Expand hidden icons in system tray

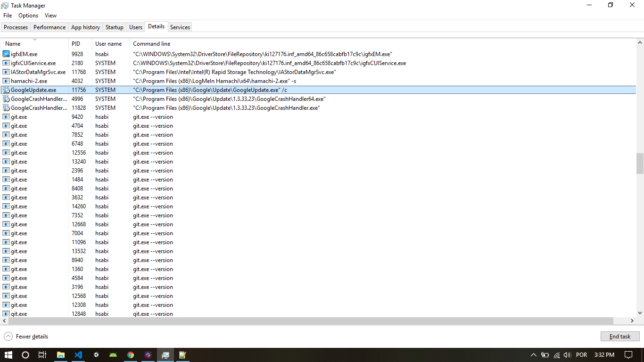[x=533, y=355]
